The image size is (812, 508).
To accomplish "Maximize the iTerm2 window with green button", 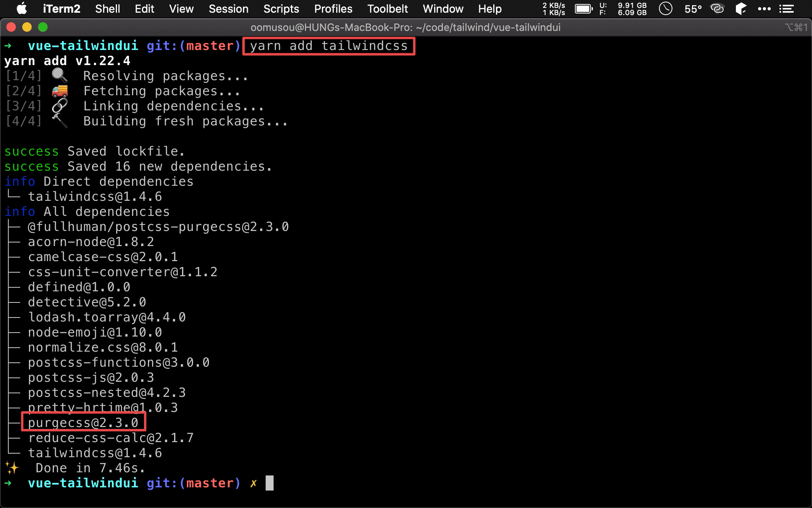I will (43, 27).
